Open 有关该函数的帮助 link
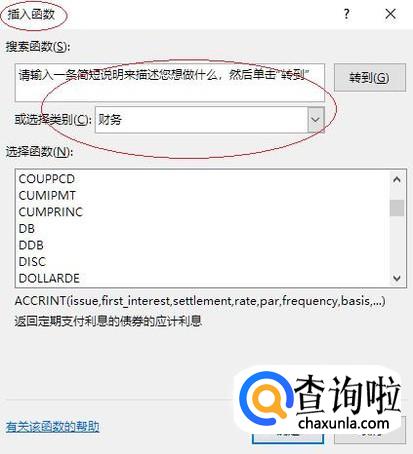 point(52,427)
